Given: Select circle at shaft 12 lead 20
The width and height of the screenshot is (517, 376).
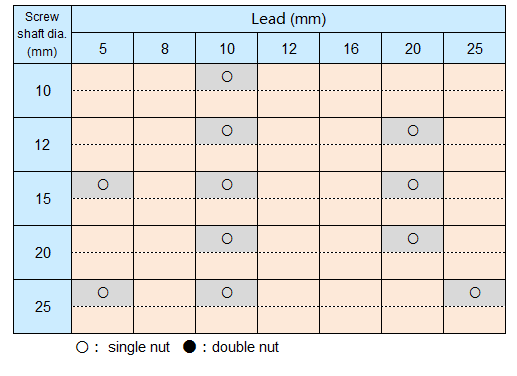Looking at the screenshot, I should point(413,131).
